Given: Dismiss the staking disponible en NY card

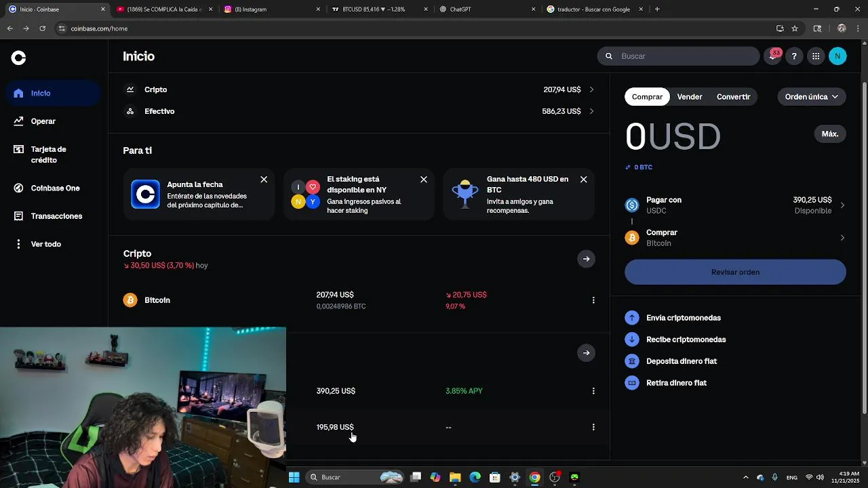Looking at the screenshot, I should 424,180.
